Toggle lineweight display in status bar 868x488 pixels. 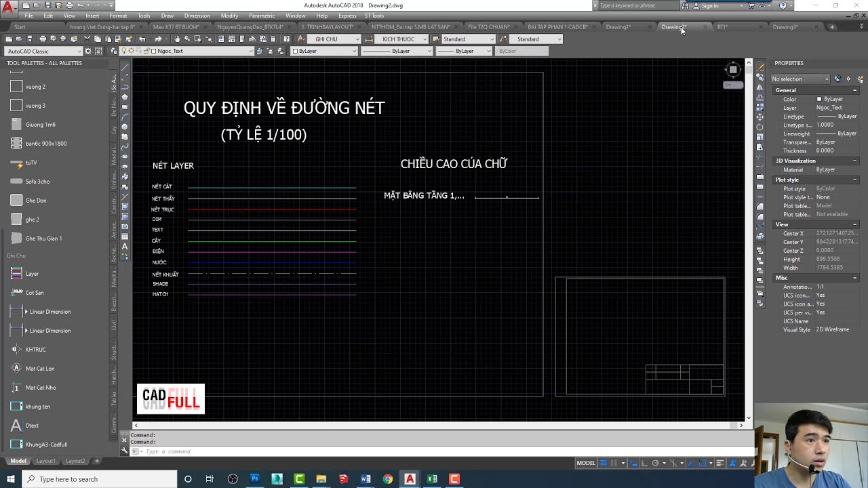(x=720, y=463)
